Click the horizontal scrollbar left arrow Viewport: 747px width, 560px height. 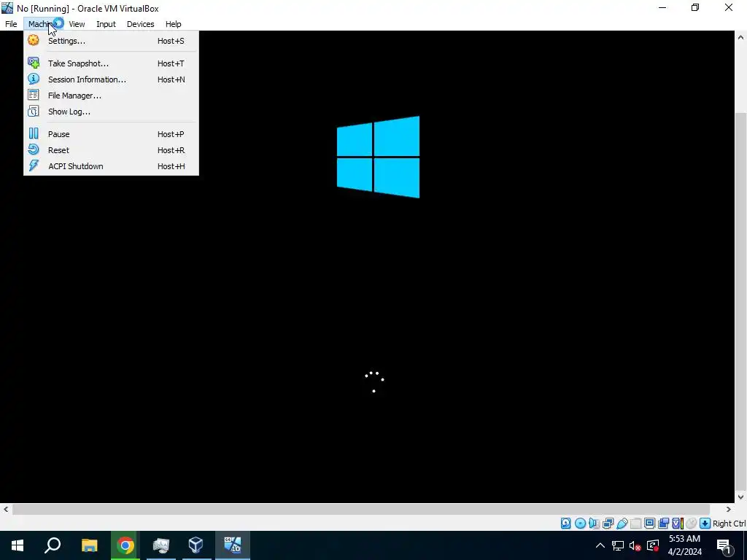click(x=6, y=510)
